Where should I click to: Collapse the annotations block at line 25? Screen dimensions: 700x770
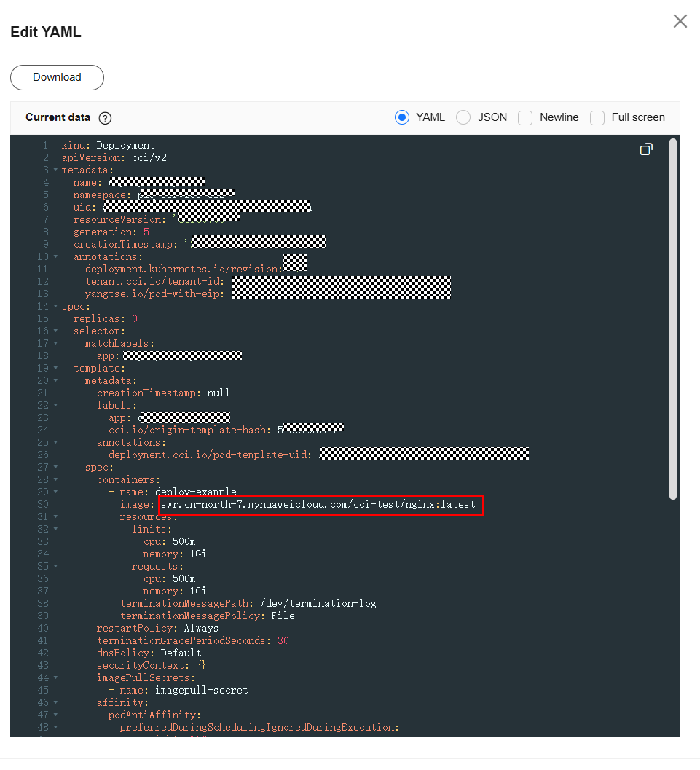point(55,442)
